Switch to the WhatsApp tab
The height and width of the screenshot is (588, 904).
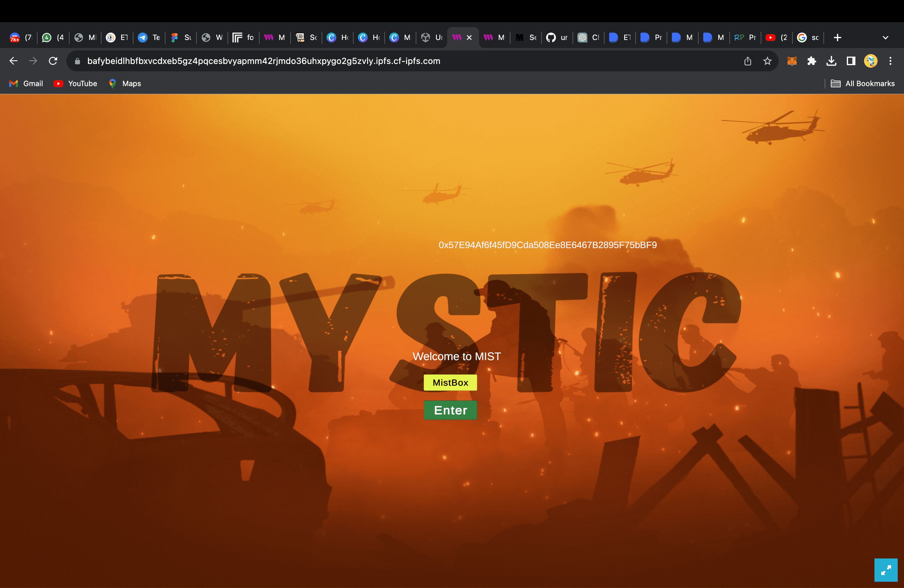click(53, 38)
